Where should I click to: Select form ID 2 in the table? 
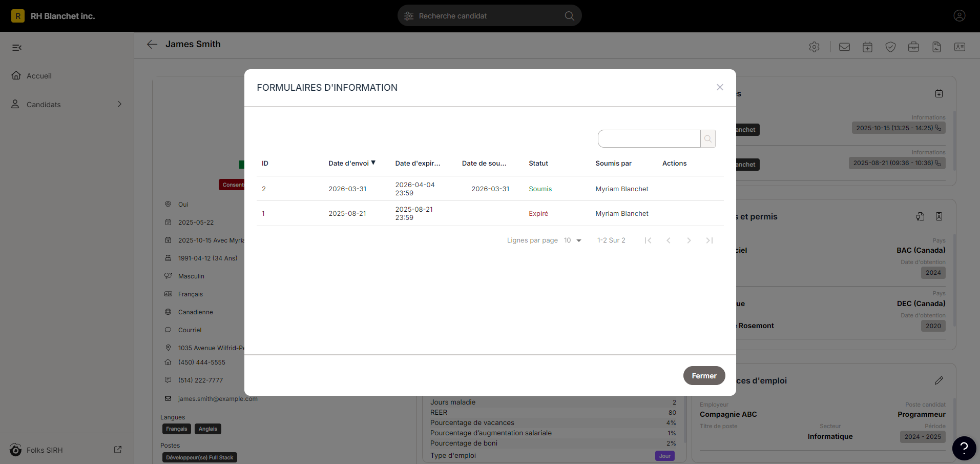[264, 189]
